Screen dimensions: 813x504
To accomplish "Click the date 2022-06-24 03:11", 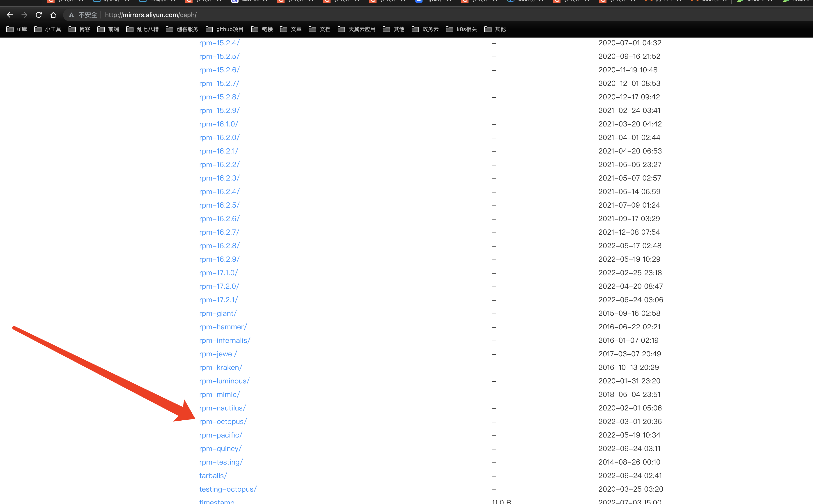I will pos(629,449).
